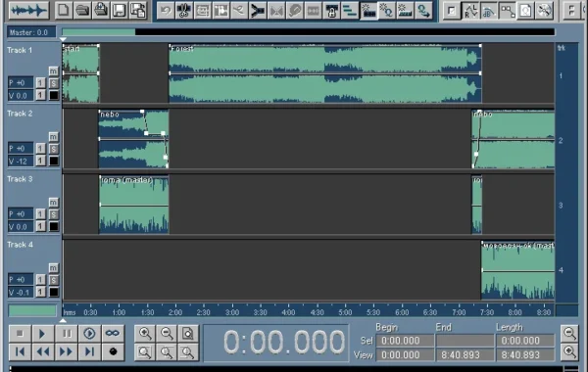The image size is (588, 372).
Task: Create a new session with blank page icon
Action: tap(64, 10)
